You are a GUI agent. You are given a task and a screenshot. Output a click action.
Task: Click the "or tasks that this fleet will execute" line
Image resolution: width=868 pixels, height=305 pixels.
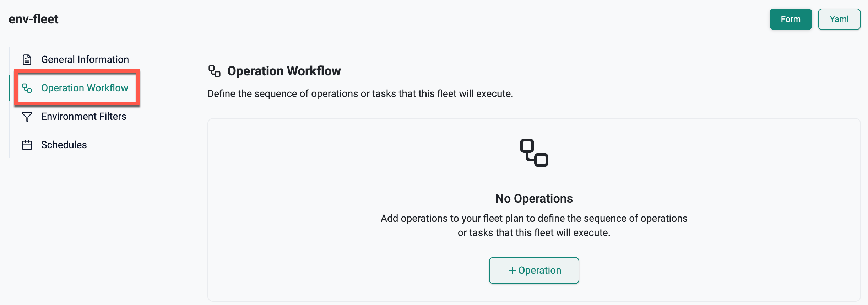[x=534, y=232]
